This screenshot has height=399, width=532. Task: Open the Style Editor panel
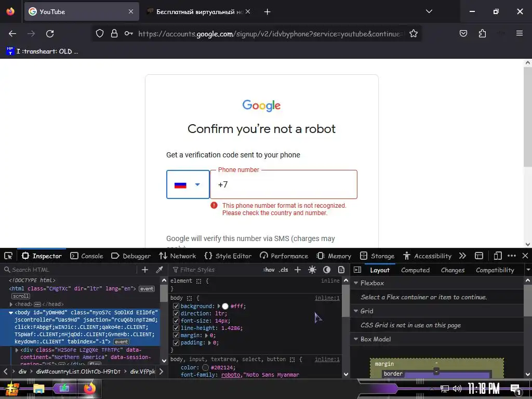coord(228,256)
